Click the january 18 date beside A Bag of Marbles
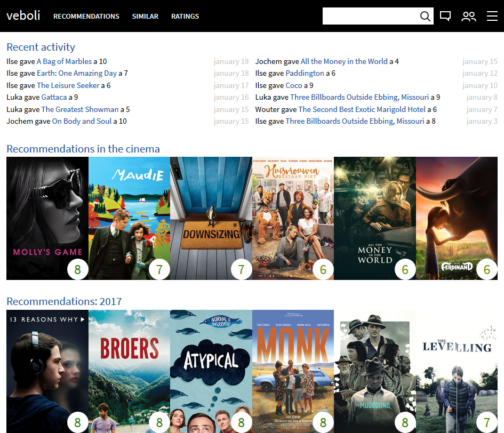 pos(231,61)
